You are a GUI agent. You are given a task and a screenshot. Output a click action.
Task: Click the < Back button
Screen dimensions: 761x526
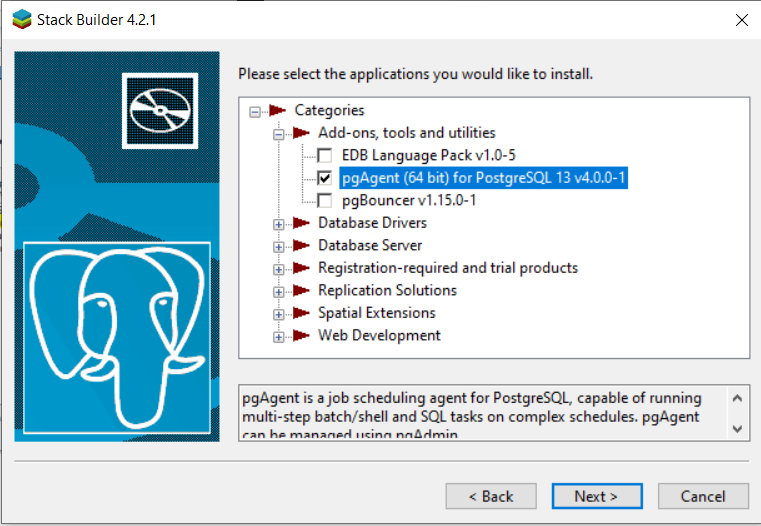(491, 496)
